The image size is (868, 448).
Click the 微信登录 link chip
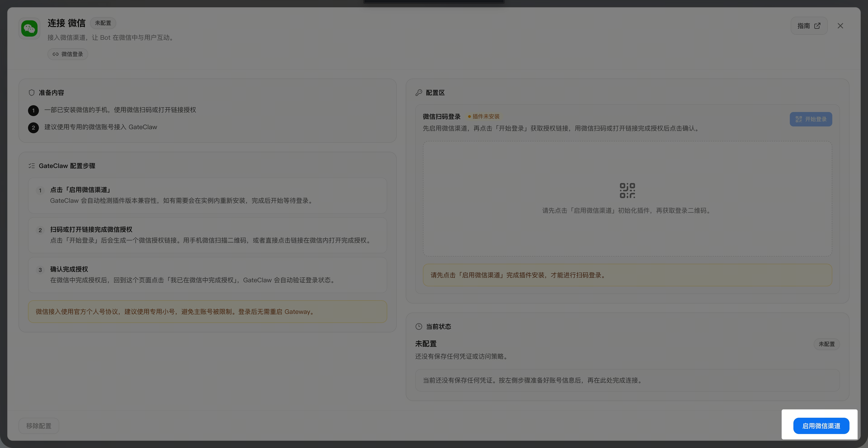[x=68, y=54]
